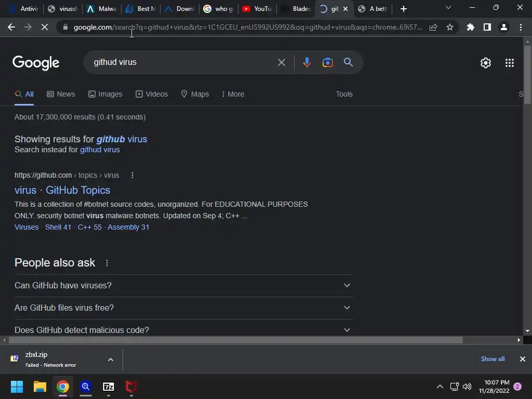The image size is (532, 399).
Task: Open the People also ask options menu
Action: tap(107, 263)
